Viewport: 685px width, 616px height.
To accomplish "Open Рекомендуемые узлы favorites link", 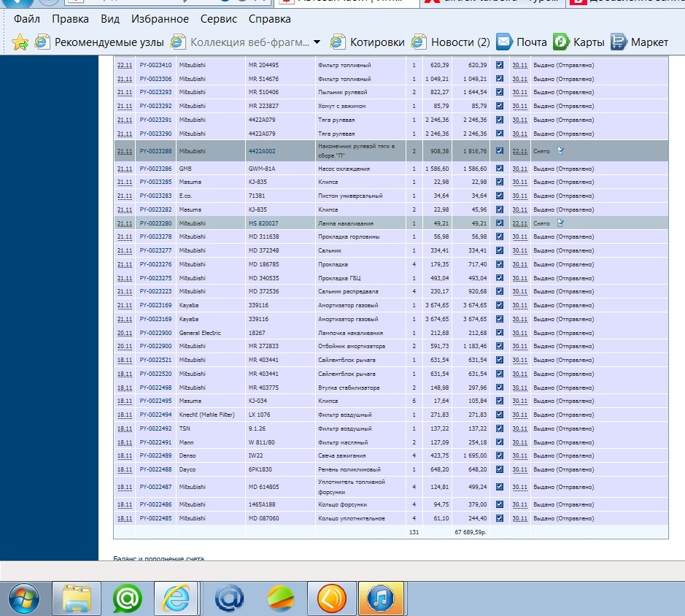I will (109, 42).
